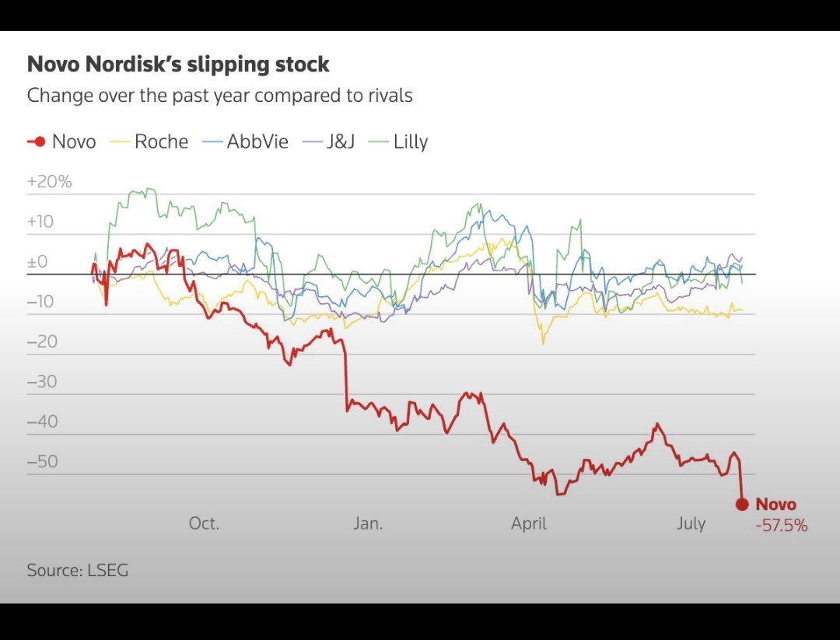Click the -57.5% value label
Screen dimensions: 840x640
(x=782, y=526)
